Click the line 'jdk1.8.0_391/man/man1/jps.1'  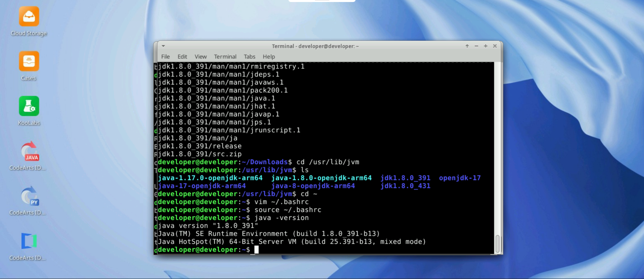point(215,122)
